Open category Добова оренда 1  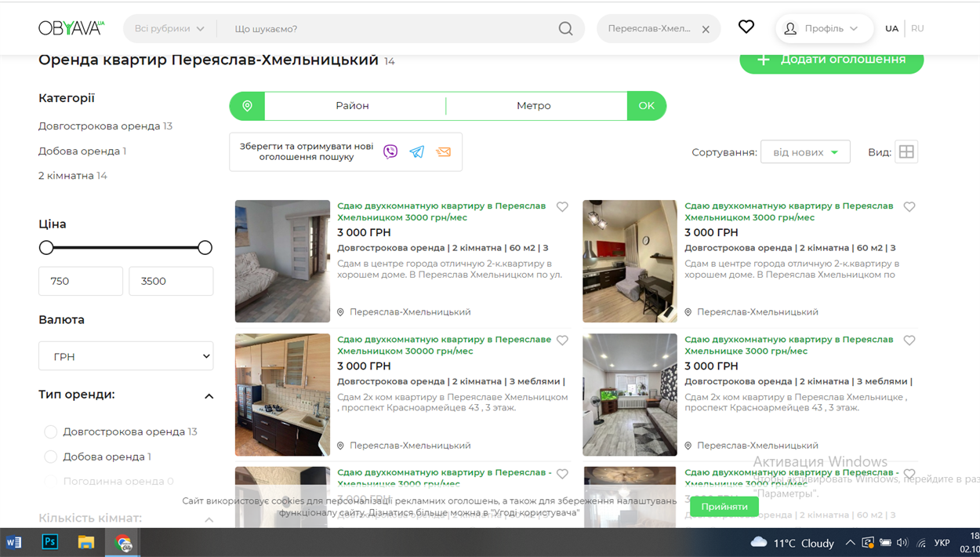pos(82,151)
